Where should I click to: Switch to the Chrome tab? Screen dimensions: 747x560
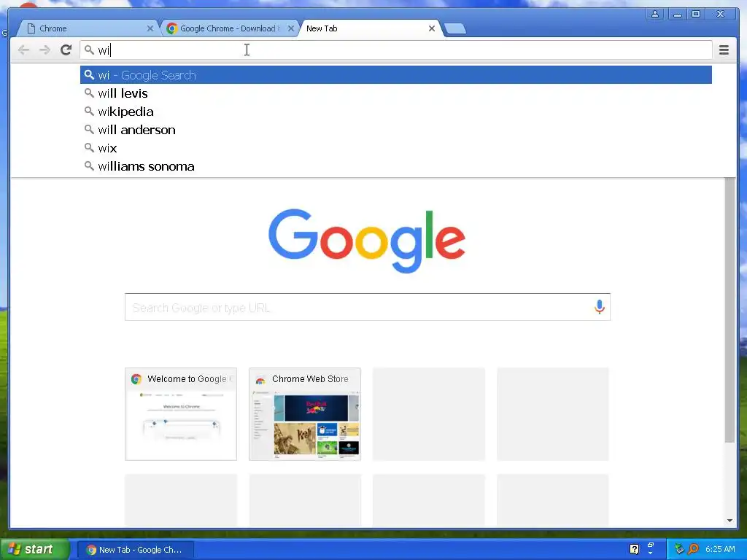tap(88, 28)
